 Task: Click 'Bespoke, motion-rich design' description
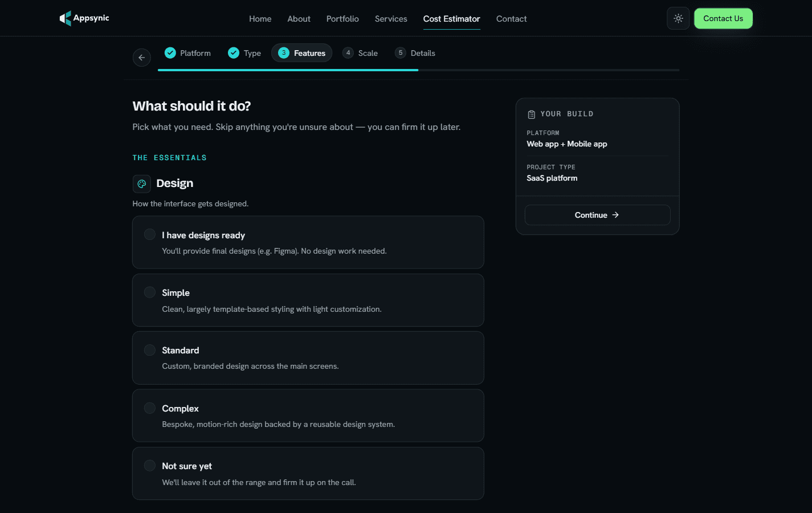278,424
